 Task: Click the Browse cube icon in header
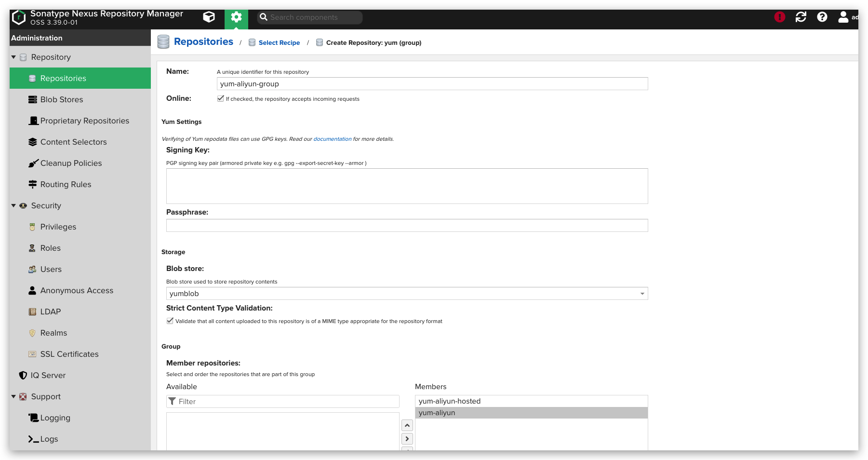click(x=209, y=17)
